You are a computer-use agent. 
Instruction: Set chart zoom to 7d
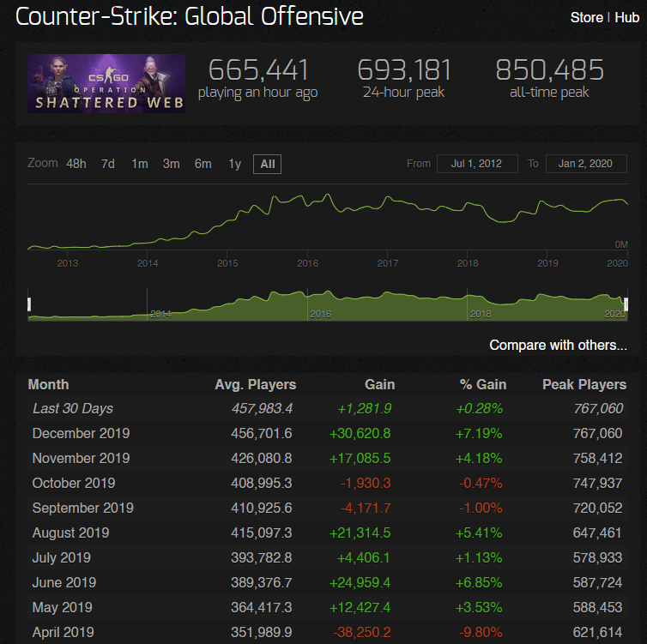(x=107, y=164)
